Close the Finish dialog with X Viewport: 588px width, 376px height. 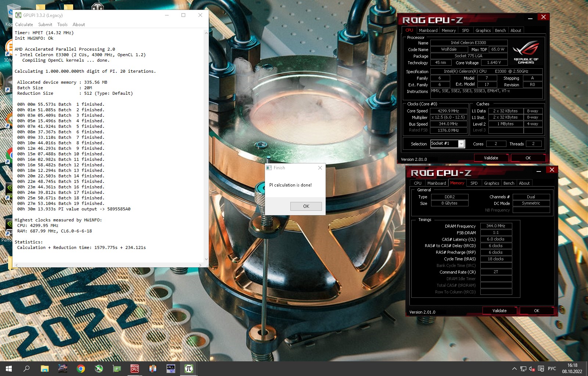tap(320, 168)
